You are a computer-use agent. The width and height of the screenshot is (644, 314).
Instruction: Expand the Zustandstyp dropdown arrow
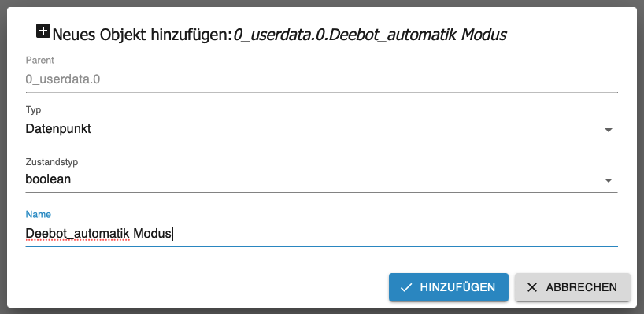pos(609,180)
